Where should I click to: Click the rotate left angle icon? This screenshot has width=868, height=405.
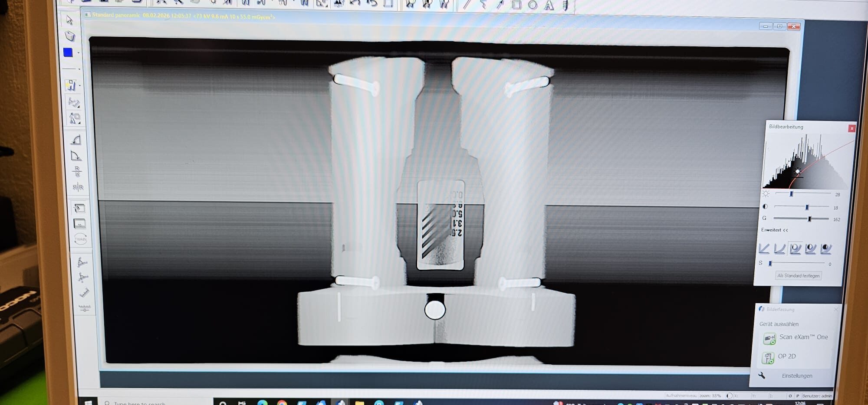tap(76, 140)
